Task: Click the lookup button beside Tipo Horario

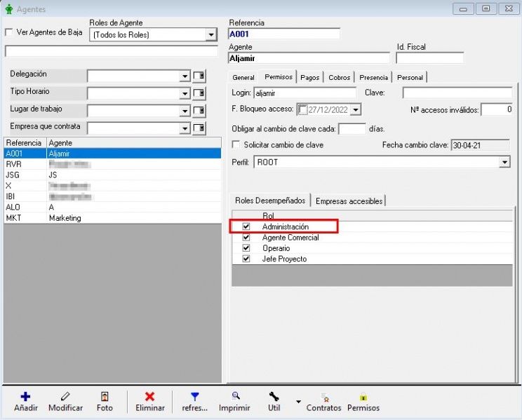Action: click(199, 93)
